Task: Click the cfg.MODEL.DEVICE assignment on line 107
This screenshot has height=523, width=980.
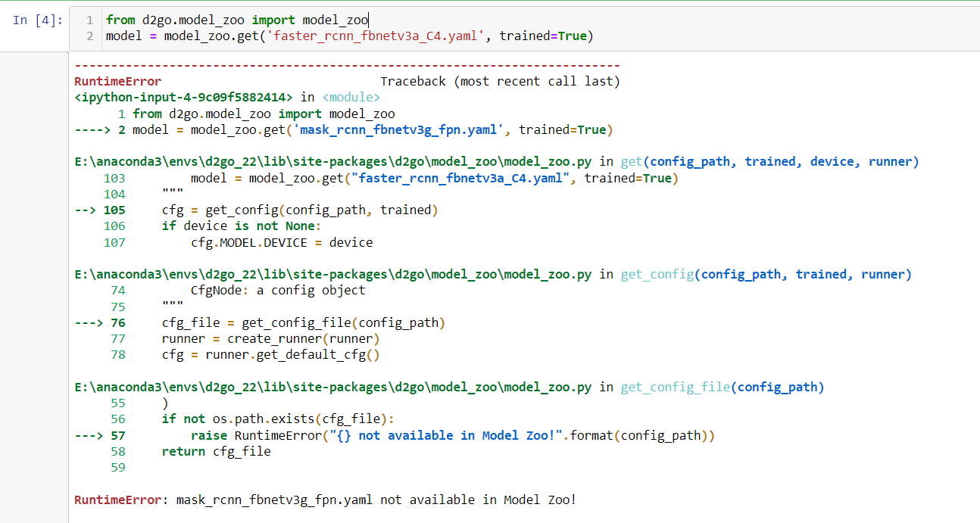Action: click(257, 242)
